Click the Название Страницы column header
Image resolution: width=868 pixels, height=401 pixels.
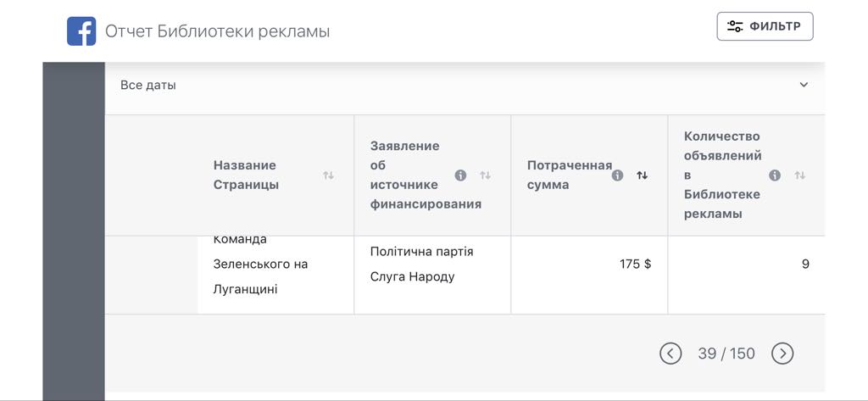click(247, 175)
